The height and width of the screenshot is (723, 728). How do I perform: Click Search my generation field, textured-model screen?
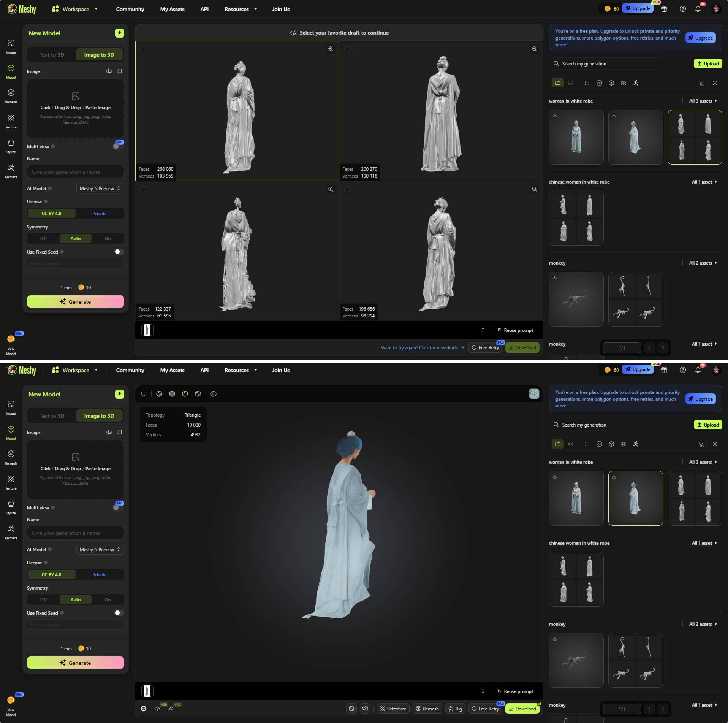point(606,425)
